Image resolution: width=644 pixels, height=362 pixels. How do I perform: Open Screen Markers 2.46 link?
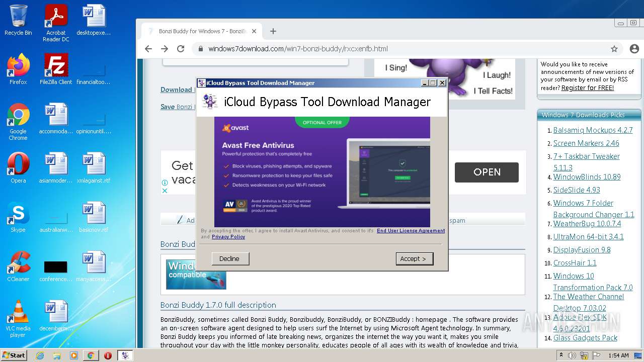click(586, 143)
